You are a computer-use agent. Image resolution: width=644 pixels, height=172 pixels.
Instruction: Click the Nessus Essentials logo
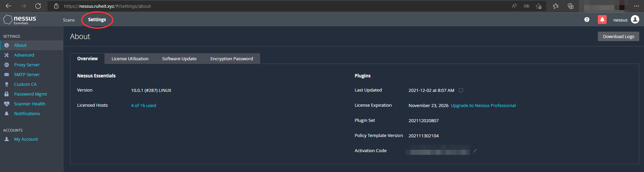pyautogui.click(x=20, y=20)
